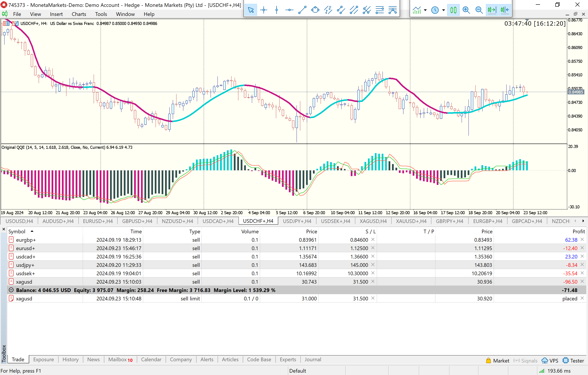
Task: Select the trendline drawing tool
Action: click(x=302, y=10)
